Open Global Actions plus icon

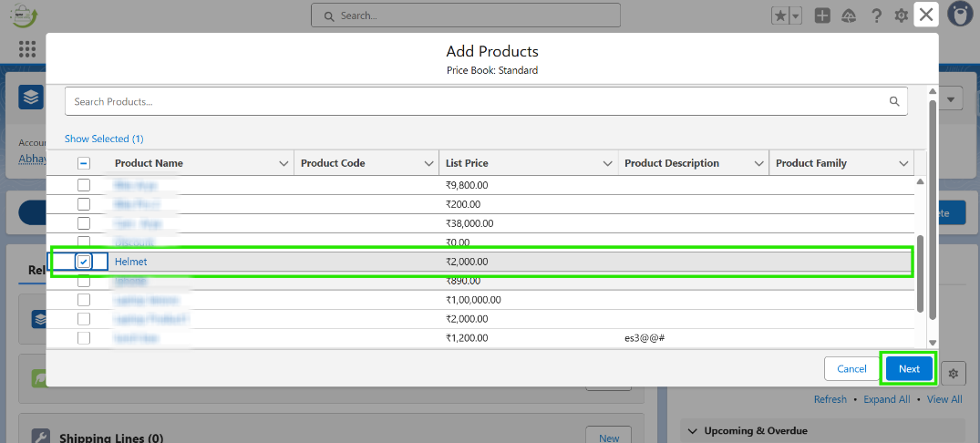822,15
